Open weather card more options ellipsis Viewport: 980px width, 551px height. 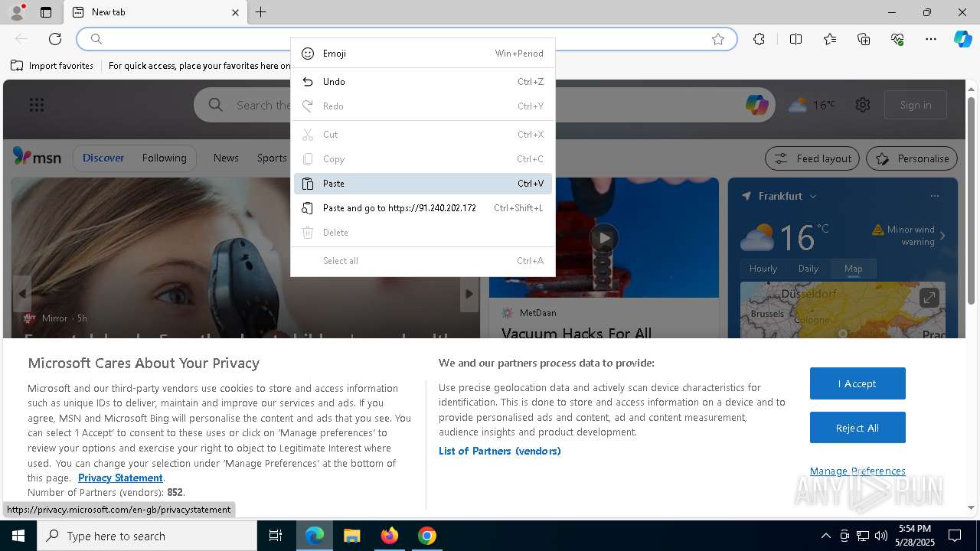pyautogui.click(x=935, y=196)
